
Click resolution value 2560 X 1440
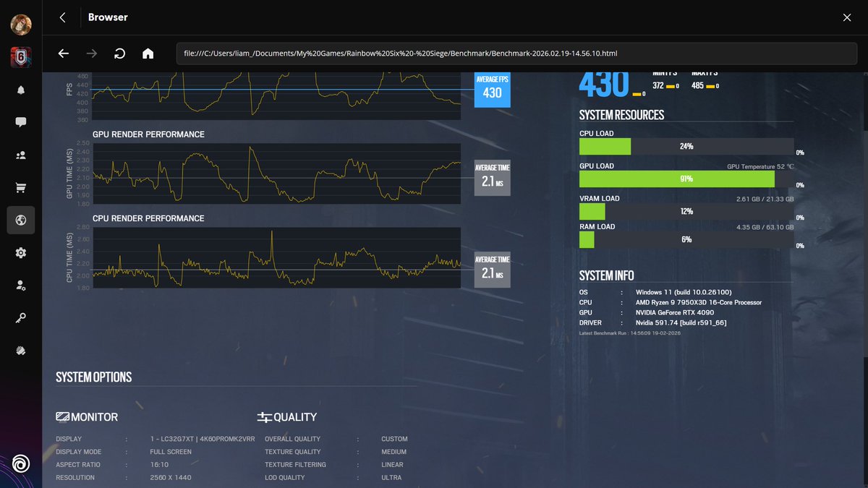pos(171,478)
